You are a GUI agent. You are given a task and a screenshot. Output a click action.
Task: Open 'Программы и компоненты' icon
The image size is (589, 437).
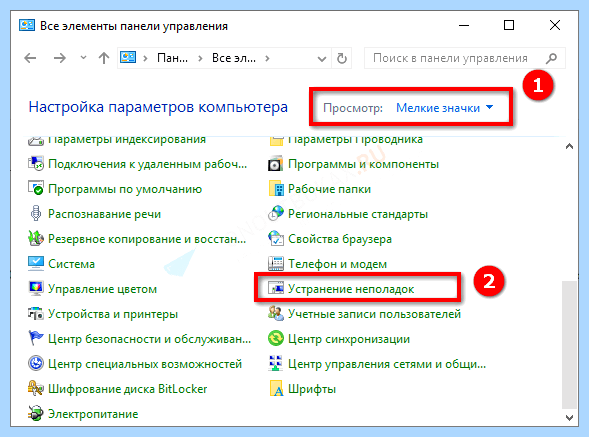[x=276, y=164]
